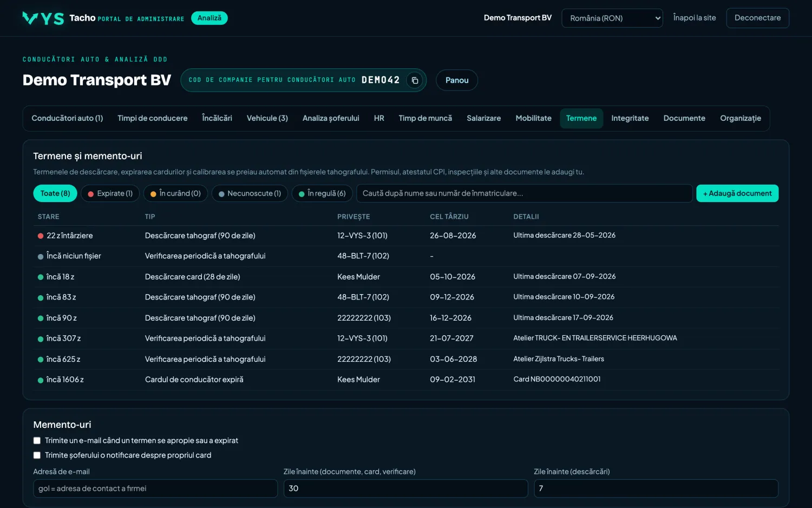Click the 'încă 625 z' status cell
Viewport: 812px width, 508px height.
click(x=59, y=359)
